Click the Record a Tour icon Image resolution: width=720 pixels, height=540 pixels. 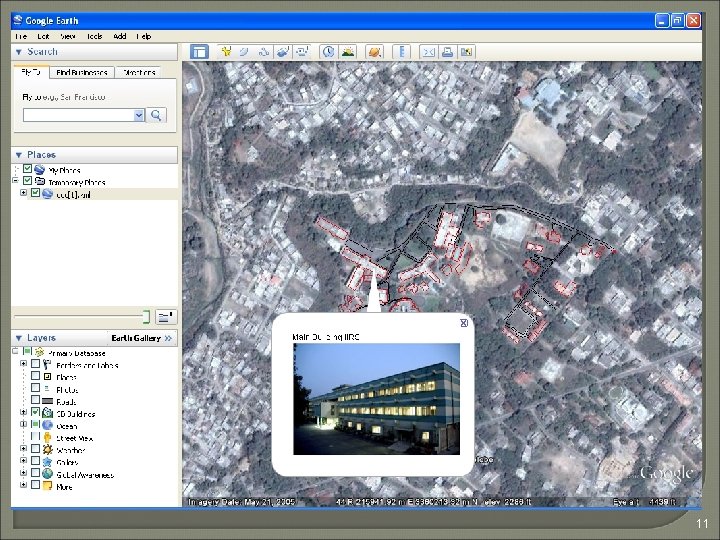(302, 52)
